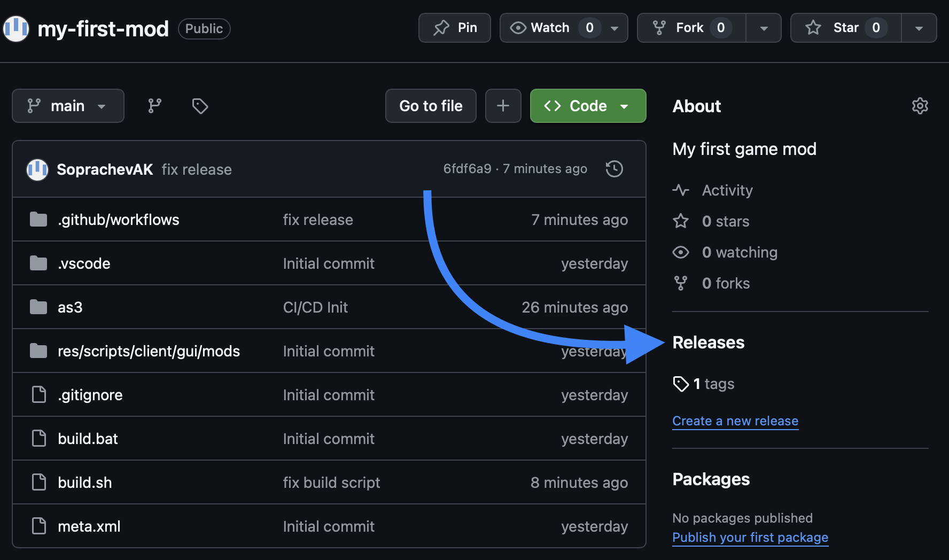Open commit history via the clock icon

(614, 169)
